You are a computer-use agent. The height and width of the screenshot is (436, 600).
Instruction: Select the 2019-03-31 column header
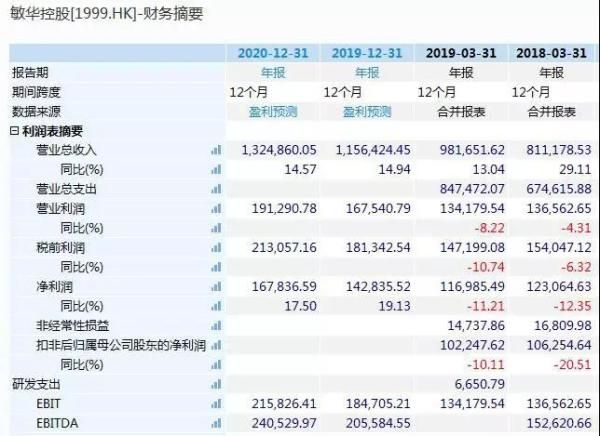pyautogui.click(x=458, y=53)
